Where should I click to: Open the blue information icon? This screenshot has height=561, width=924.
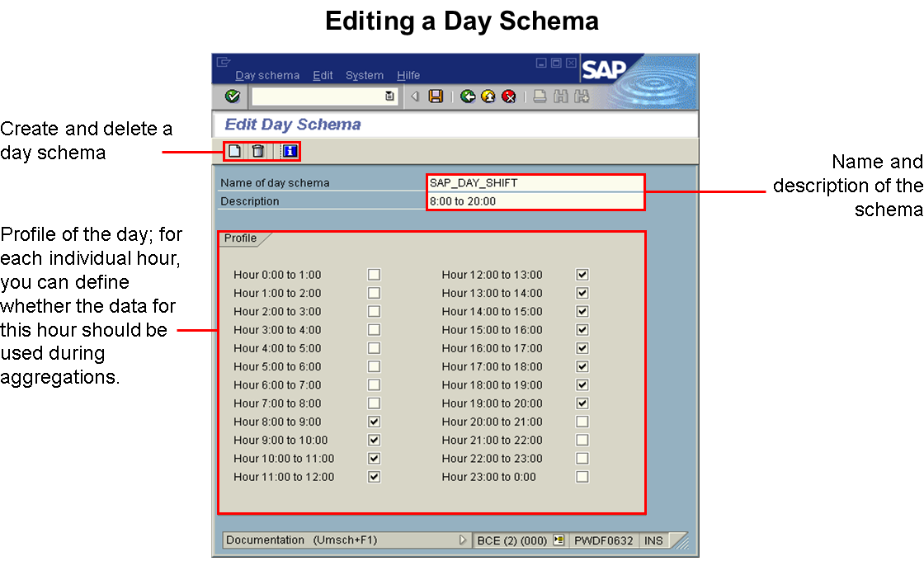point(289,151)
